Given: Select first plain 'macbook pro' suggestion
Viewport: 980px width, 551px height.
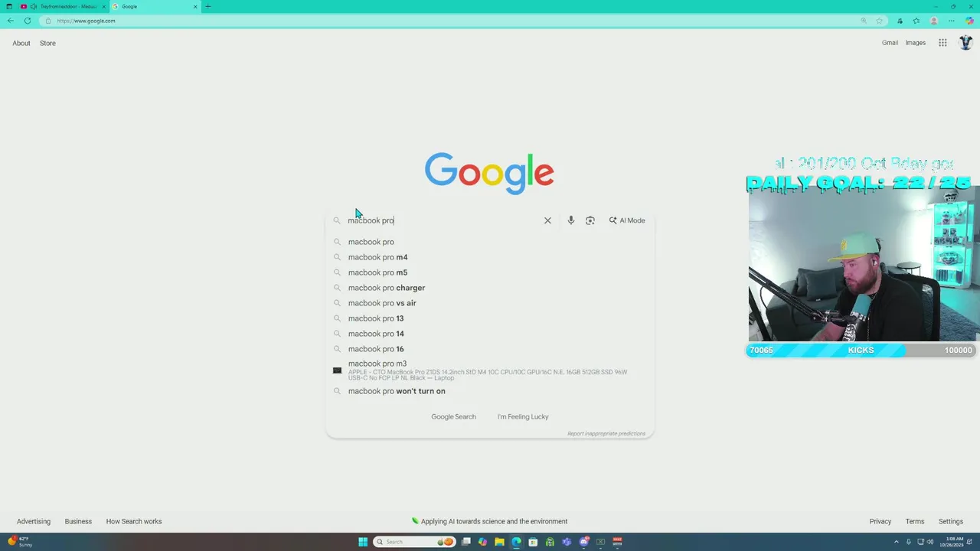Looking at the screenshot, I should pos(490,242).
